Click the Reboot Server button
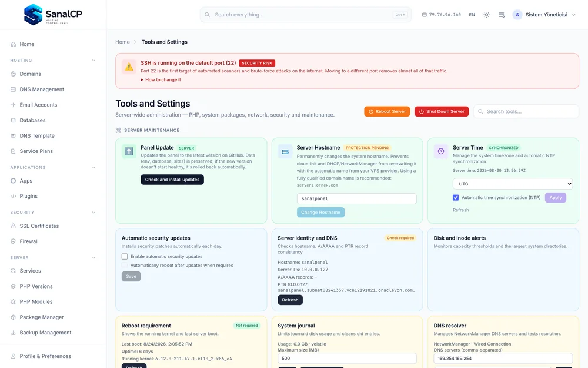This screenshot has width=588, height=368. pyautogui.click(x=387, y=111)
